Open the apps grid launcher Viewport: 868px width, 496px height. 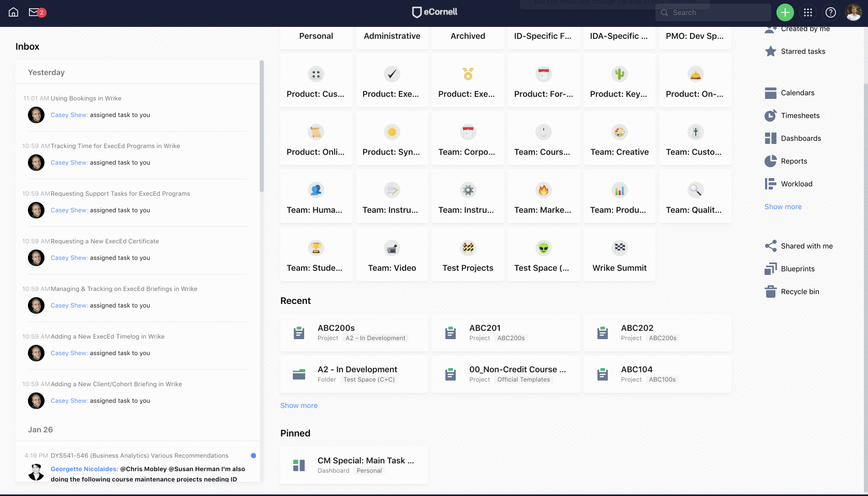click(x=808, y=12)
